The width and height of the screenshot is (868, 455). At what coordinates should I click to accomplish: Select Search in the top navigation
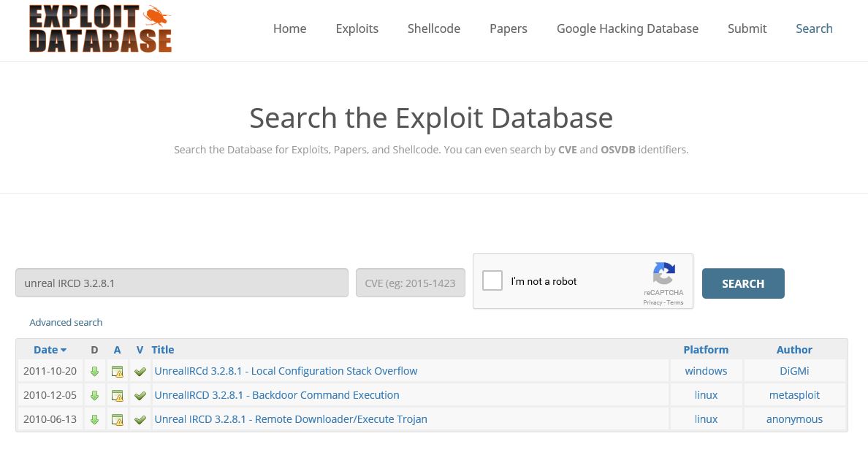814,28
